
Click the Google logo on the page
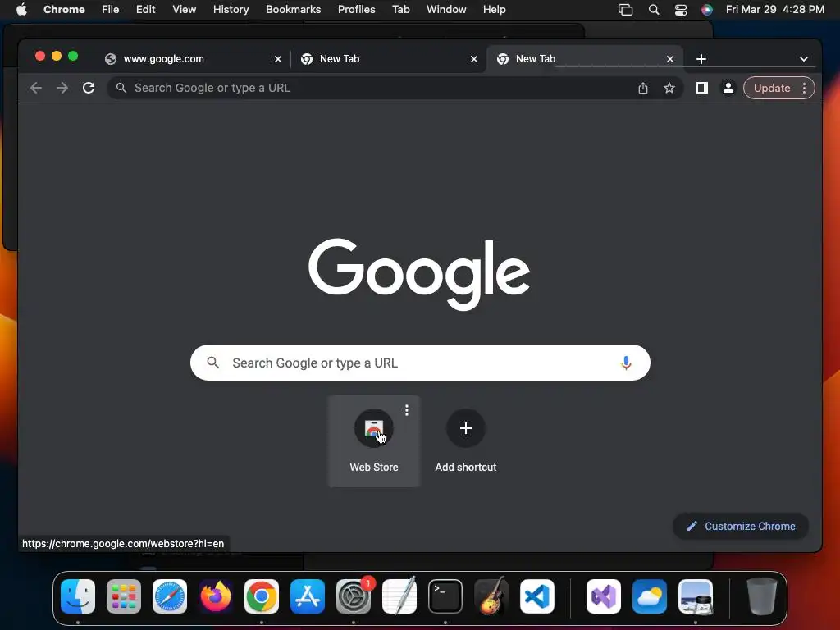click(419, 274)
